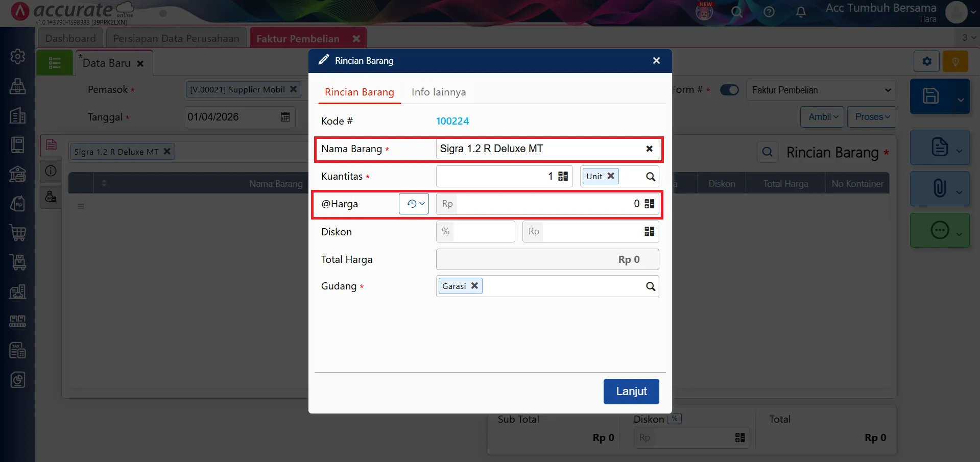Open the price history dropdown beside @Harga
Screen dimensions: 980x462
tap(414, 204)
